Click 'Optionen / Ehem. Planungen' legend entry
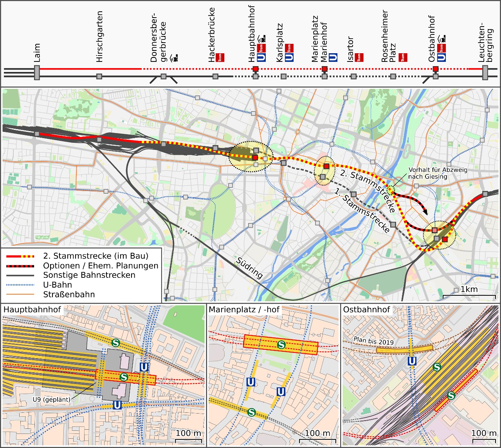This screenshot has width=501, height=448. [101, 266]
